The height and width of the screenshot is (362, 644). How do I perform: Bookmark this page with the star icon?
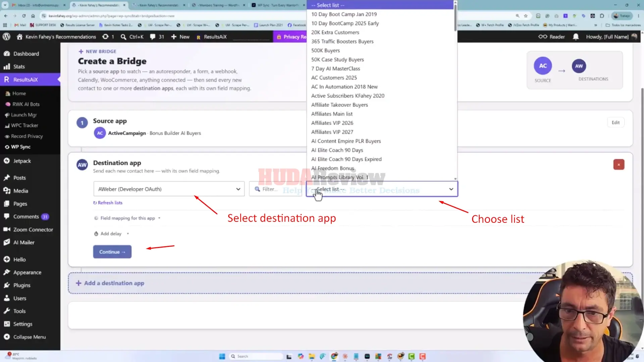pyautogui.click(x=526, y=16)
